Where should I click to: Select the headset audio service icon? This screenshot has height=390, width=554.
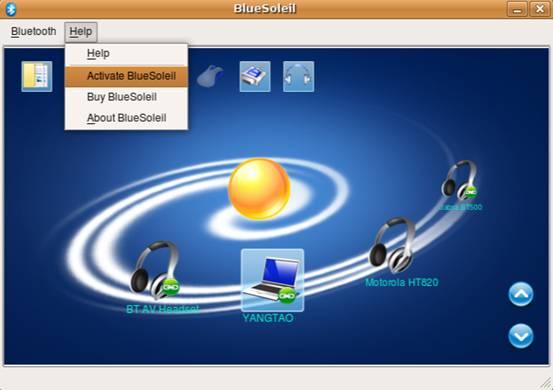[x=299, y=76]
